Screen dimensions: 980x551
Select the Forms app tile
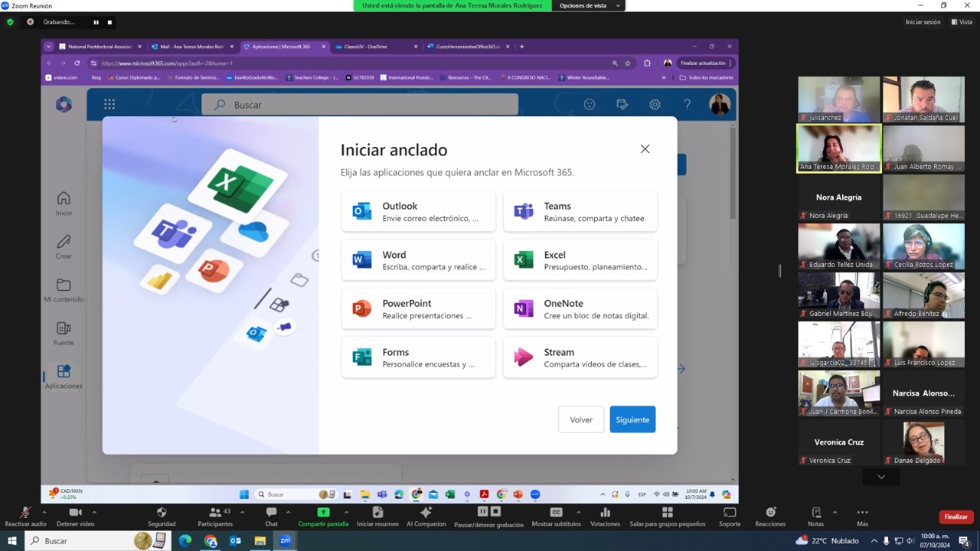pyautogui.click(x=418, y=357)
